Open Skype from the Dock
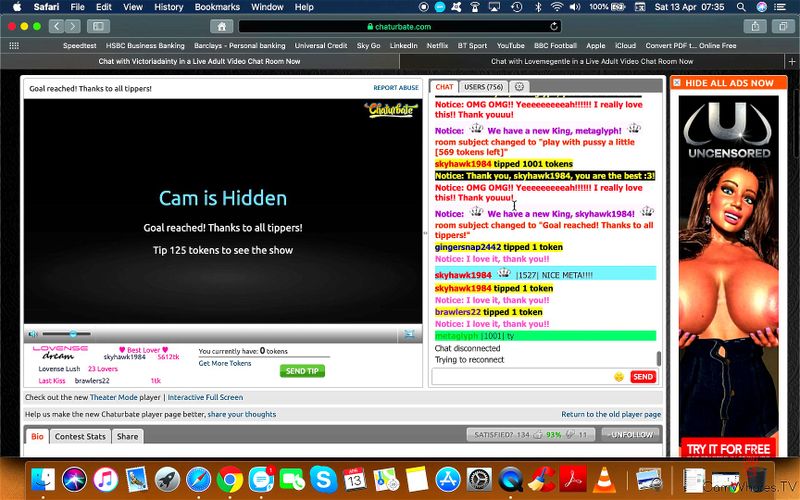Viewport: 800px width, 500px height. tap(323, 480)
